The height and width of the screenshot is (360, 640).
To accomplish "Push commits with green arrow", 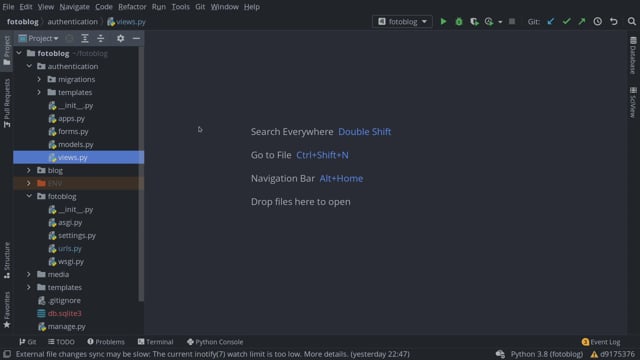I will point(582,22).
